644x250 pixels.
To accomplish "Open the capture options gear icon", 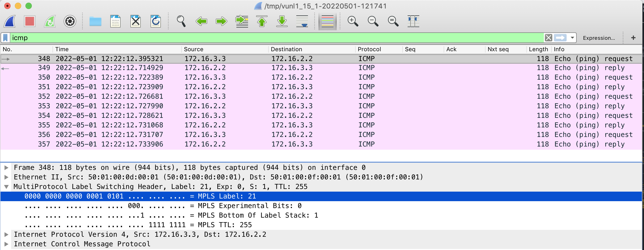I will point(69,21).
